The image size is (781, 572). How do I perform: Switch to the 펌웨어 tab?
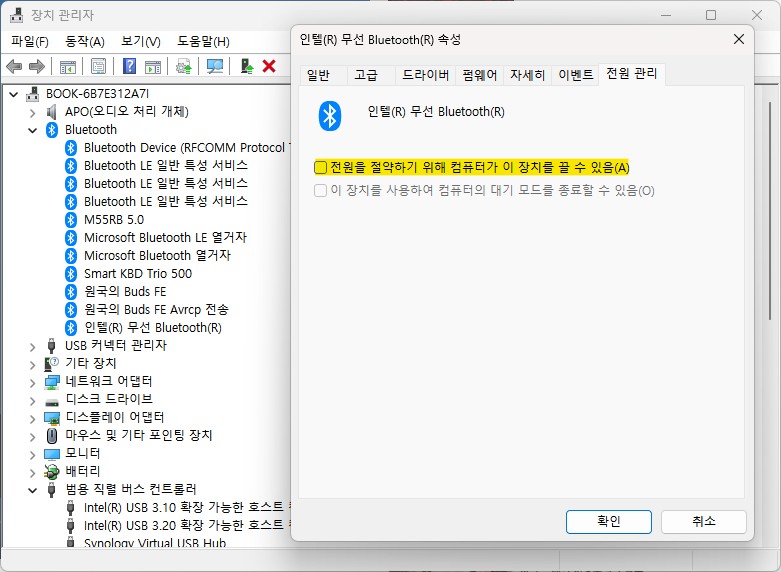(480, 75)
